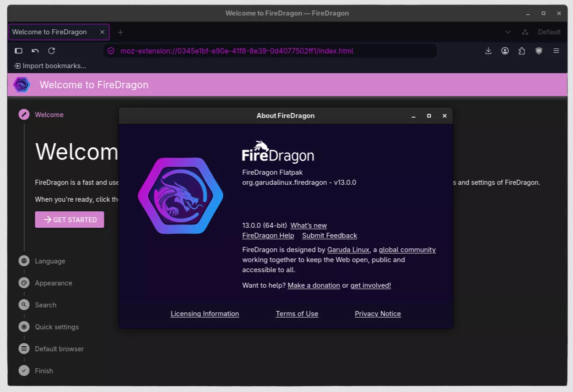
Task: Click the 'FireDragon Flatpak' text line
Action: [272, 172]
